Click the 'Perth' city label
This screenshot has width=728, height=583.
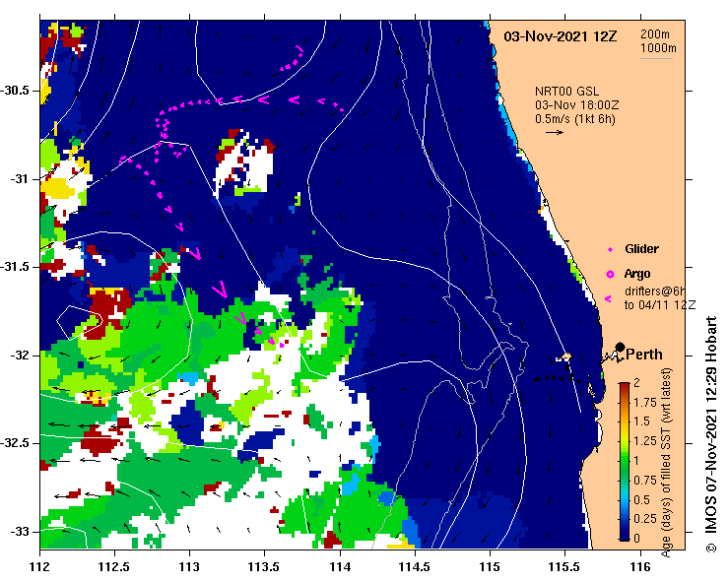click(644, 355)
